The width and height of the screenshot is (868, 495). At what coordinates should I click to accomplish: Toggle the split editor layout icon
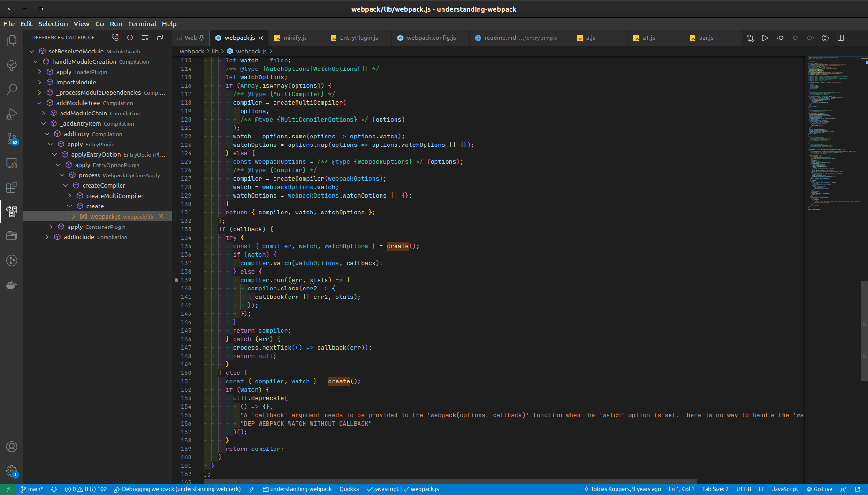pyautogui.click(x=840, y=38)
